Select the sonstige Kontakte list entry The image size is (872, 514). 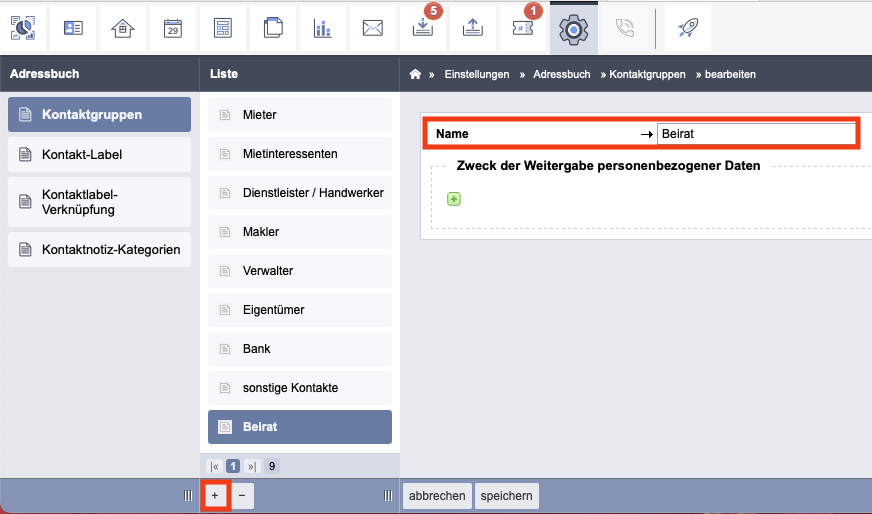tap(300, 387)
